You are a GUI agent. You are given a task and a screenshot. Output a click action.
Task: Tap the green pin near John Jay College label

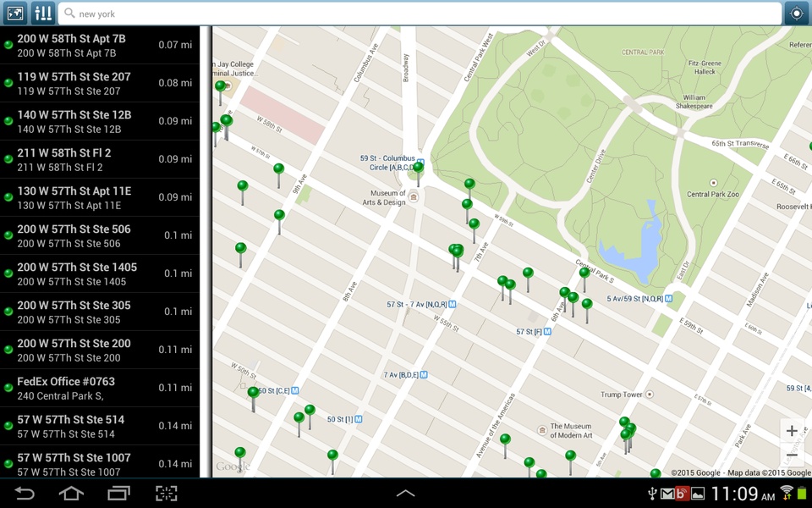[x=221, y=86]
